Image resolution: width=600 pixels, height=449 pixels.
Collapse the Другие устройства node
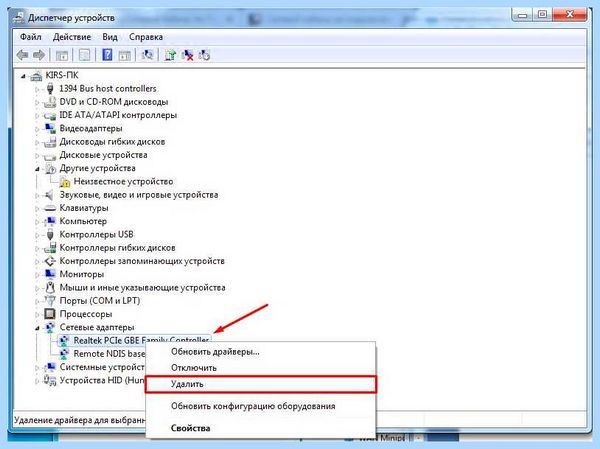click(x=37, y=169)
